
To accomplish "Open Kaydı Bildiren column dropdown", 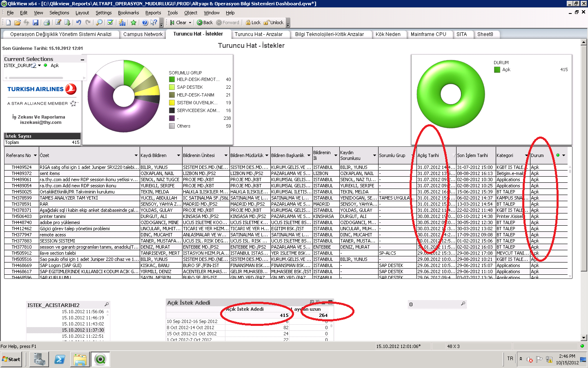I will pos(178,155).
